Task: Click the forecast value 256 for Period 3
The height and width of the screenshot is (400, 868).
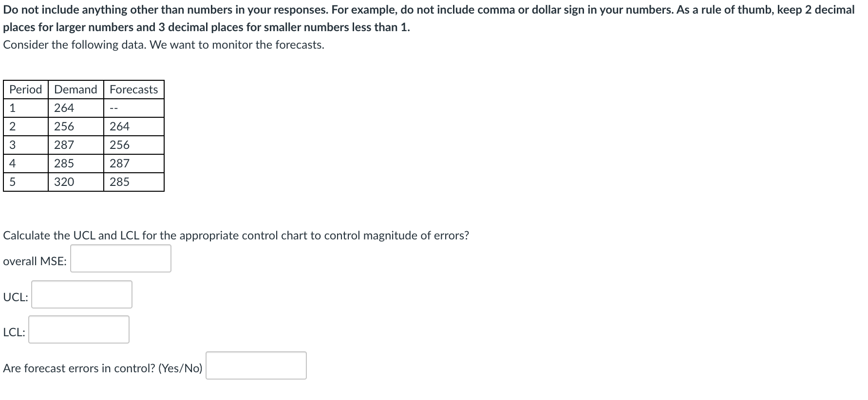Action: pos(119,145)
